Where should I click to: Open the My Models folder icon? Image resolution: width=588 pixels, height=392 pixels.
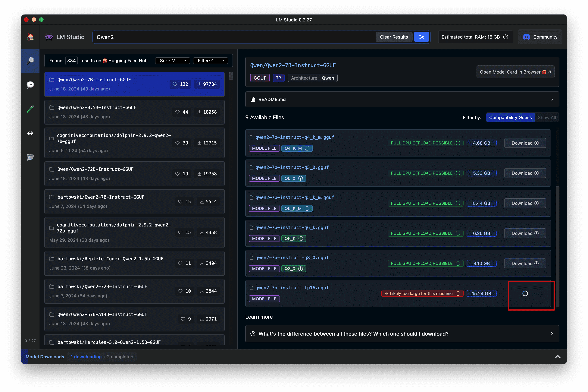coord(30,157)
